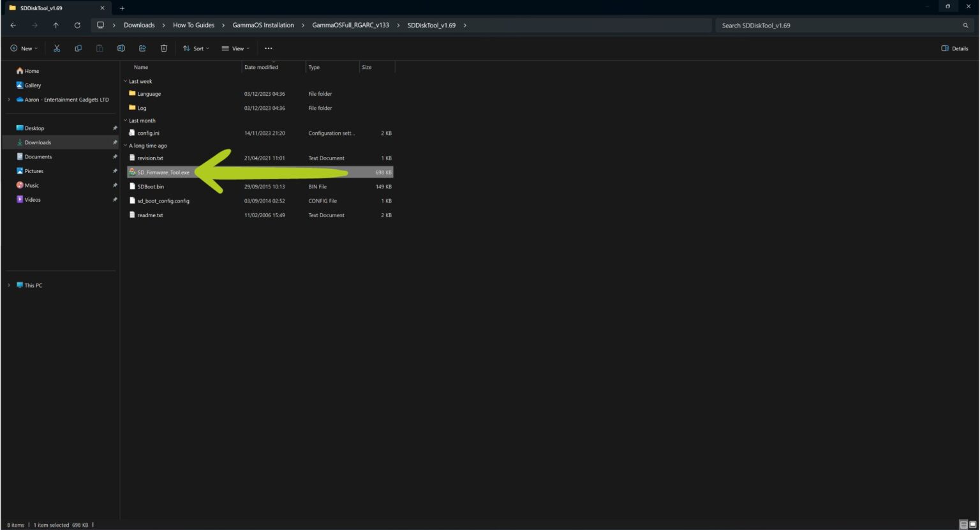
Task: Click GammaOS Installation breadcrumb
Action: (x=263, y=26)
